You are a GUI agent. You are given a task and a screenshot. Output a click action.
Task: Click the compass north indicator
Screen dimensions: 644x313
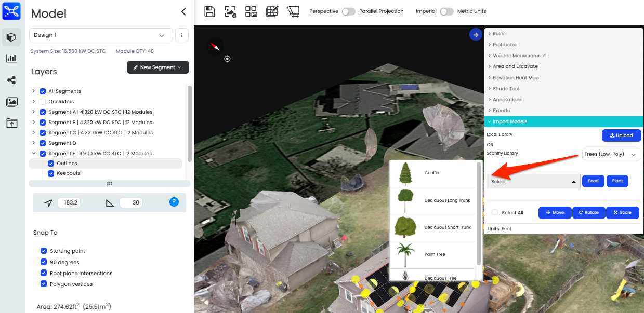pos(215,47)
